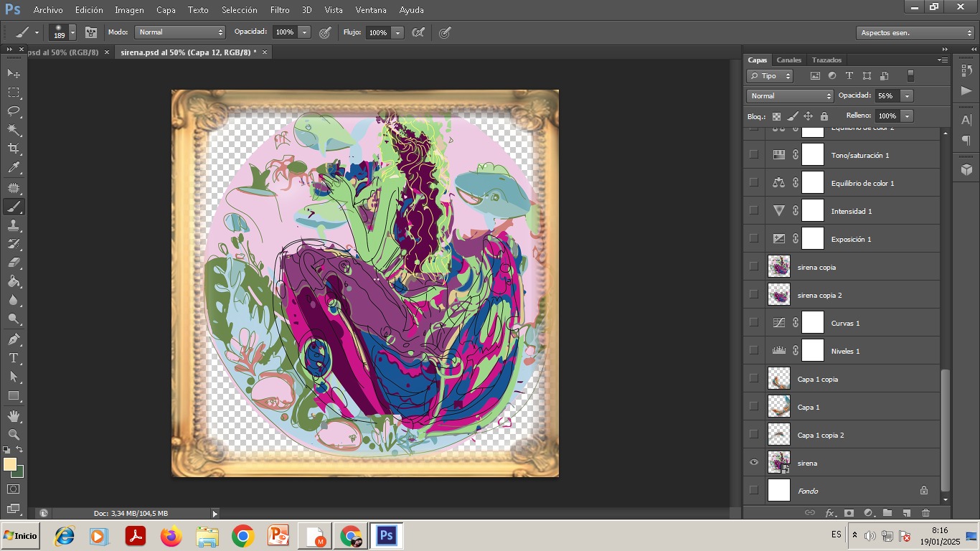This screenshot has height=551, width=980.
Task: Show the Capa 1 layer
Action: (753, 407)
